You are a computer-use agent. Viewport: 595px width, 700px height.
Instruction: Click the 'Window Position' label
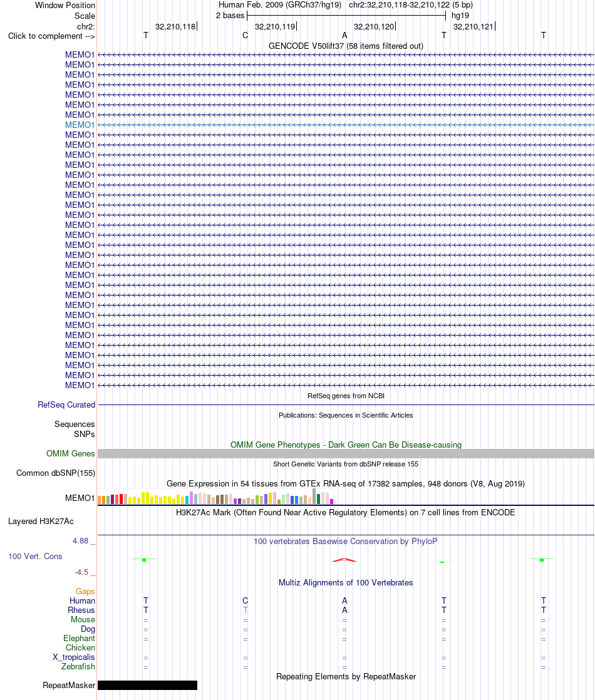coord(65,6)
